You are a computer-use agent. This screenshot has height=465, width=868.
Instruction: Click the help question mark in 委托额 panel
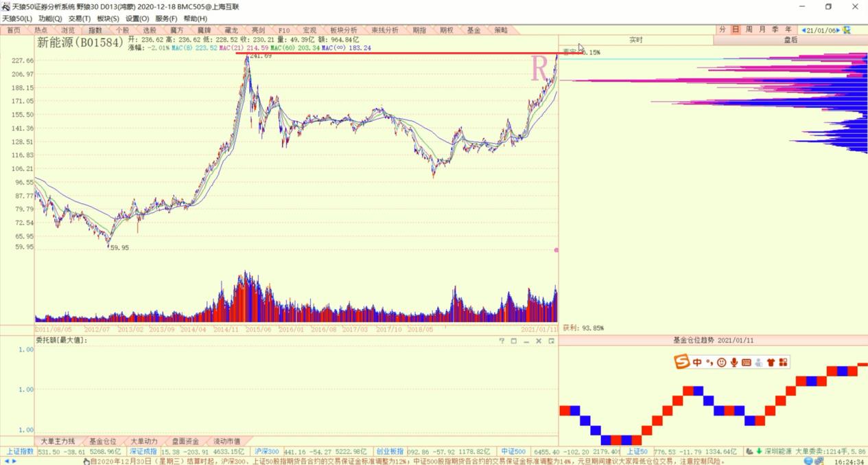[502, 341]
